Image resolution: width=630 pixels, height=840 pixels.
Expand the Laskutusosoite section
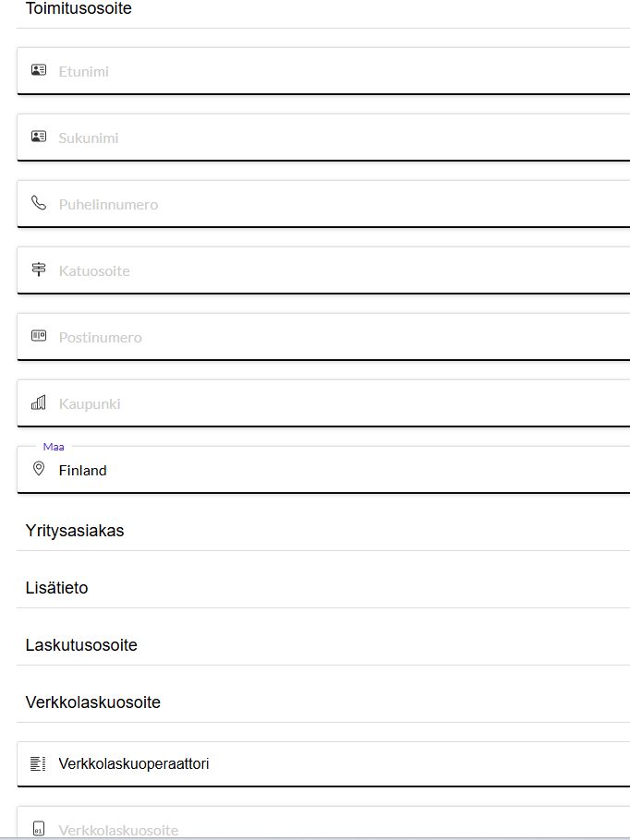pos(324,645)
